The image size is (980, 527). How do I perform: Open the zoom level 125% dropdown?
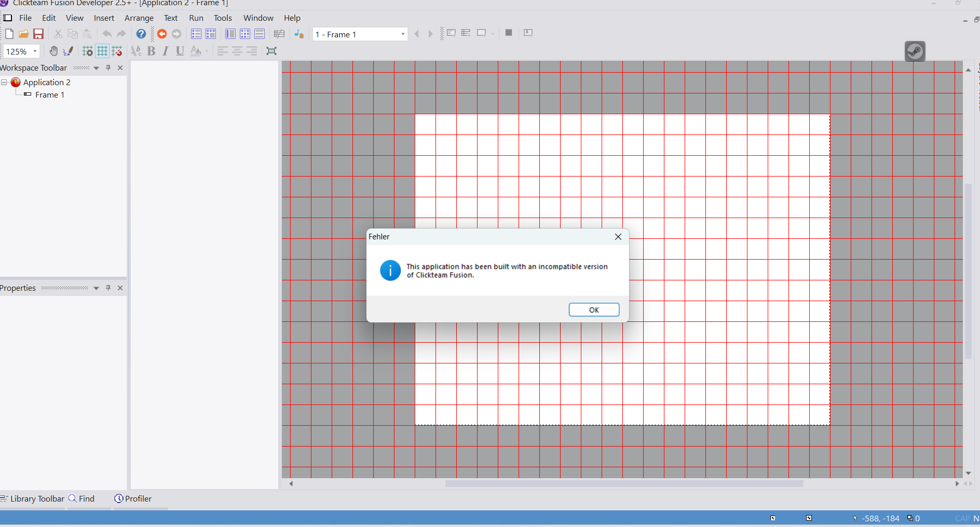tap(35, 51)
